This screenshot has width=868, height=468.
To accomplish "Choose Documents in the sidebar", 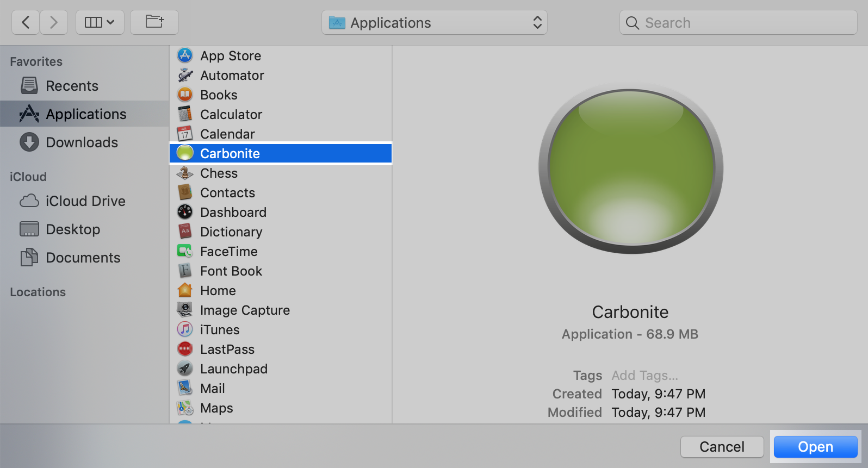I will click(83, 258).
